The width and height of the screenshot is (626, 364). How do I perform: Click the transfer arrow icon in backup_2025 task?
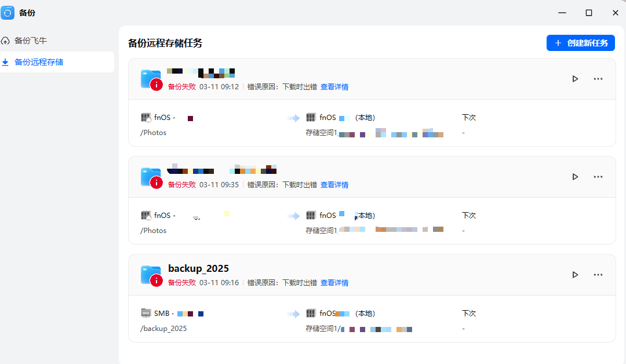(293, 314)
